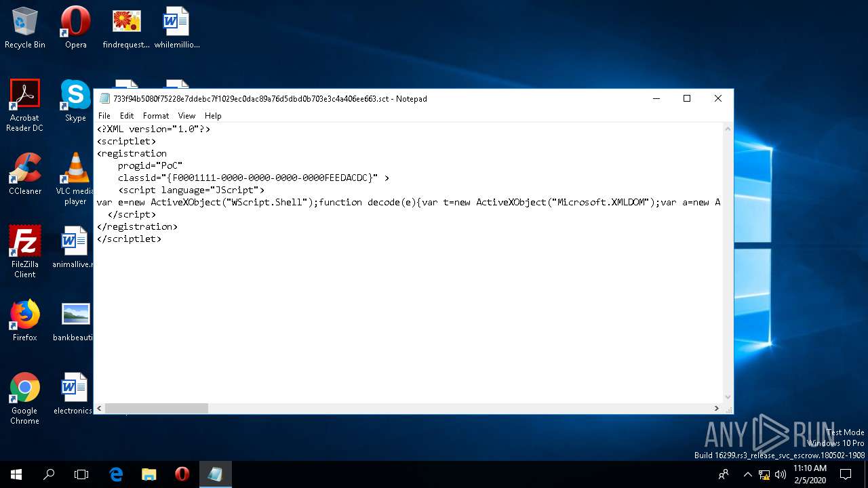The width and height of the screenshot is (868, 488).
Task: Open VLC media player desktop shortcut
Action: pos(75,179)
